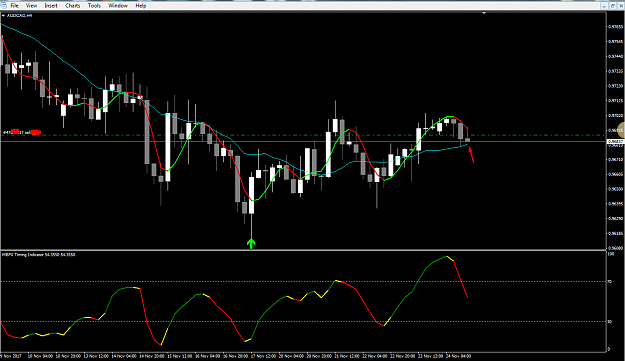Open the Tools menu
This screenshot has height=361, width=625.
(x=94, y=6)
